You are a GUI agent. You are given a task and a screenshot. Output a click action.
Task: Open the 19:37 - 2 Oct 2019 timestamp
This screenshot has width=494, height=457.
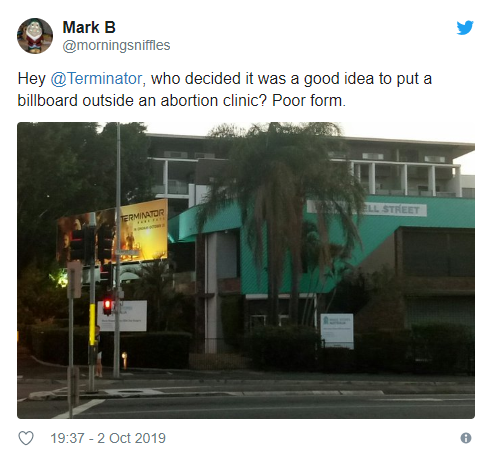tap(108, 438)
